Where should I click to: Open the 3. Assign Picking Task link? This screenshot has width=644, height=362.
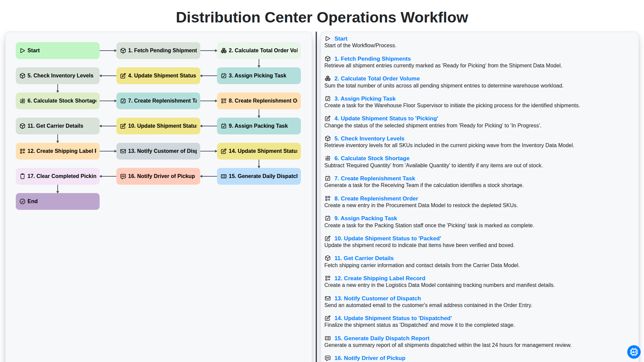(x=365, y=99)
